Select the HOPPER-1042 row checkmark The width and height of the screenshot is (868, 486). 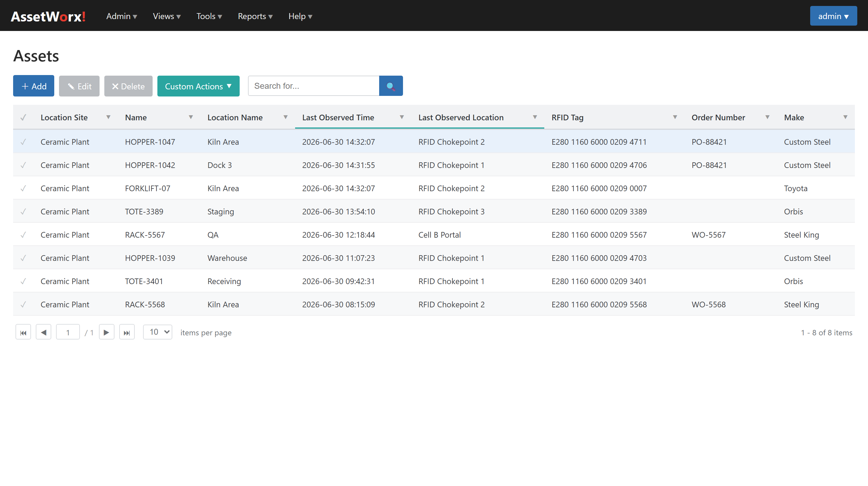click(23, 165)
